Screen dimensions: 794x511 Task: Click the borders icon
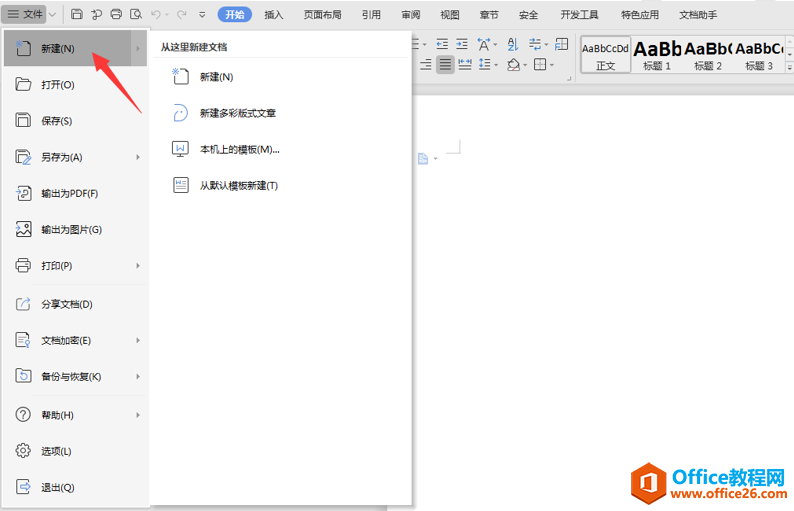(540, 64)
